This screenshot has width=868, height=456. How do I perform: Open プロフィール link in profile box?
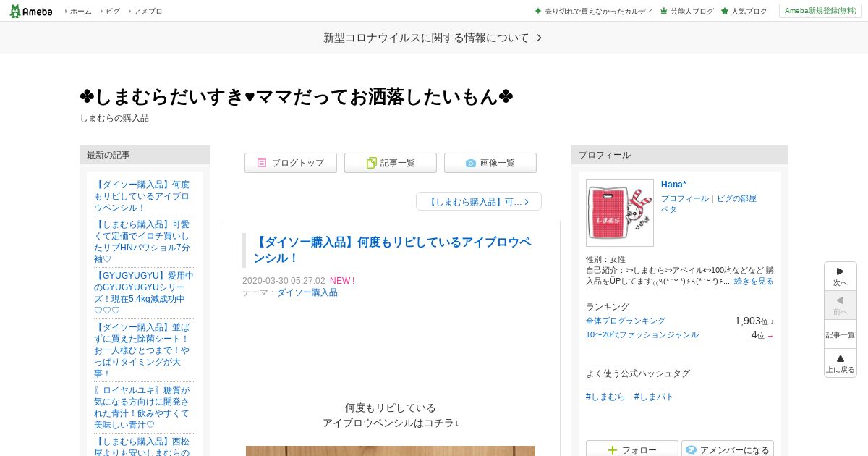point(685,198)
